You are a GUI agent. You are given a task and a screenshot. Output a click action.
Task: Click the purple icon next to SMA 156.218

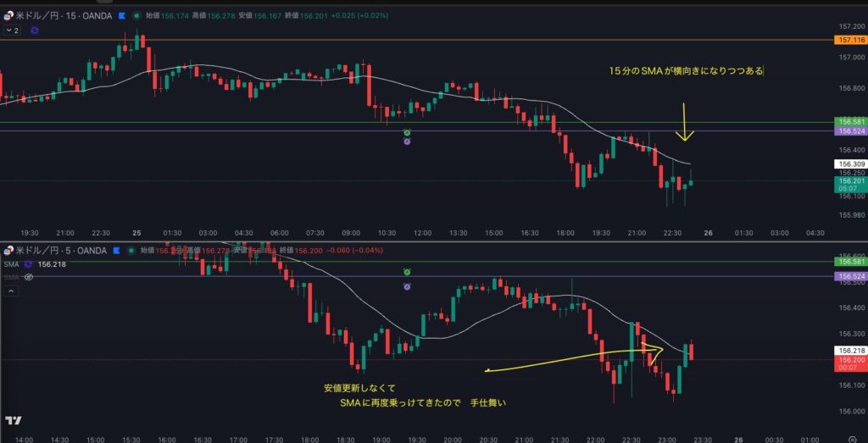click(x=28, y=264)
